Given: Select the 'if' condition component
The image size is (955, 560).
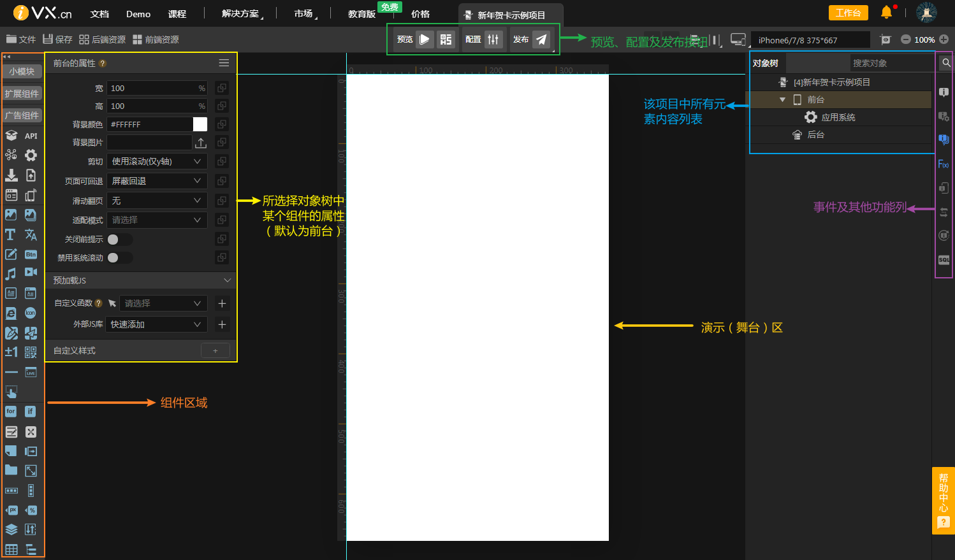Looking at the screenshot, I should point(31,412).
